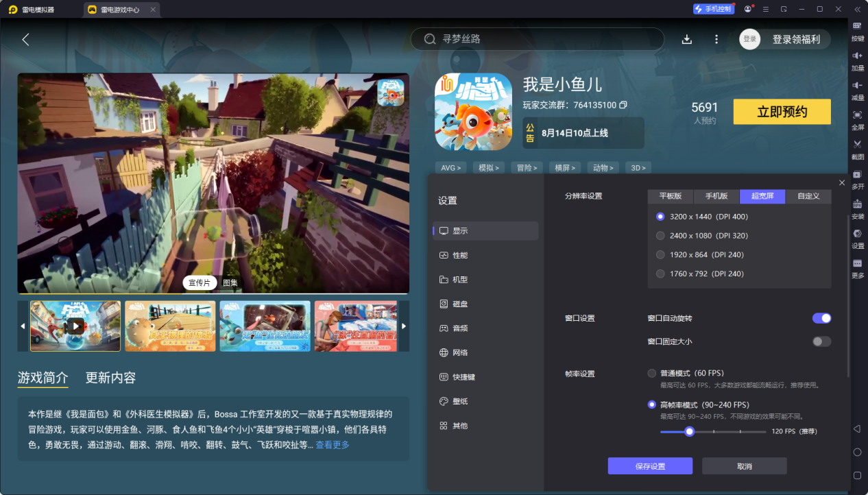Toggle 窗口自动旋转 switch off
Screen dimensions: 868x495
click(821, 318)
